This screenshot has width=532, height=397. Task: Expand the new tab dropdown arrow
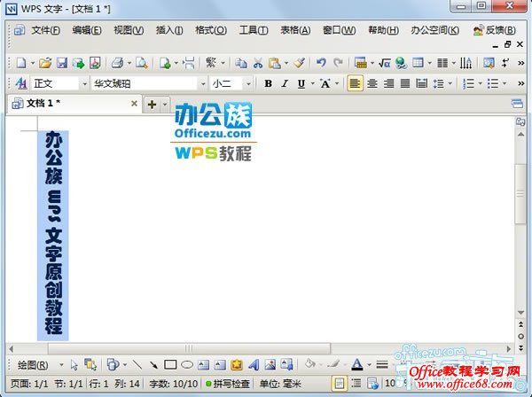tap(165, 105)
